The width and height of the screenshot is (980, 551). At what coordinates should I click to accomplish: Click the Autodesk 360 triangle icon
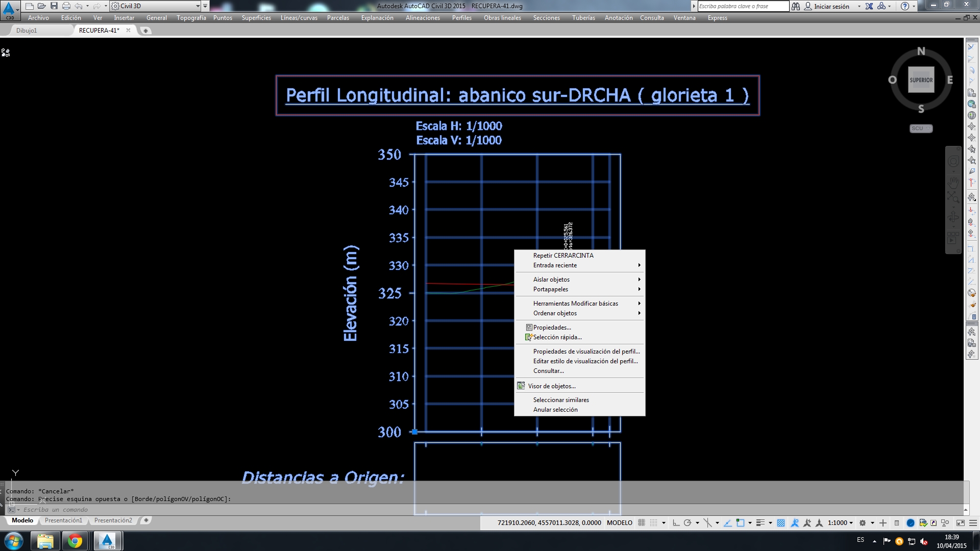[x=881, y=6]
